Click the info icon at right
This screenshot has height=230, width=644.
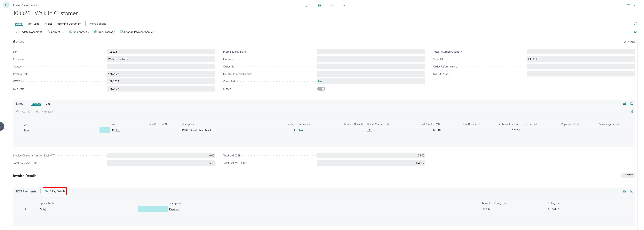pyautogui.click(x=635, y=23)
